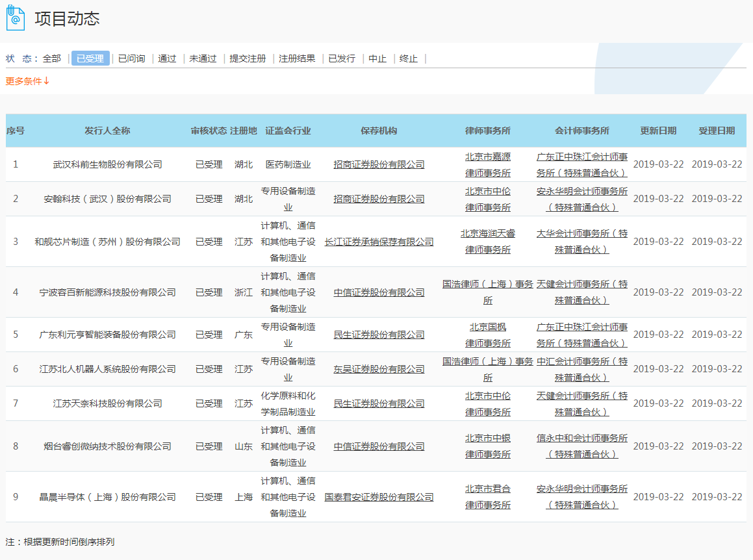The width and height of the screenshot is (753, 560).
Task: Open 东吴证券股份有限公司 sponsor link
Action: [x=379, y=369]
